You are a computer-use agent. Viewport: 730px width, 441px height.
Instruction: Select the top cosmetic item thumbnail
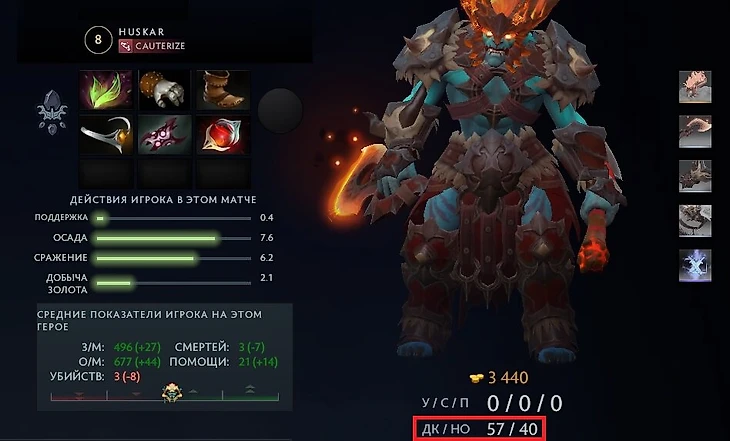(x=695, y=87)
